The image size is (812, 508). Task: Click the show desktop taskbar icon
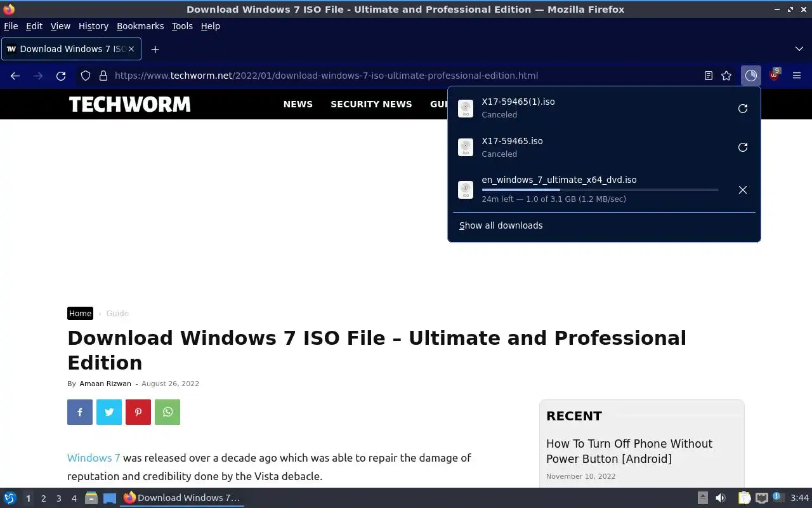110,498
